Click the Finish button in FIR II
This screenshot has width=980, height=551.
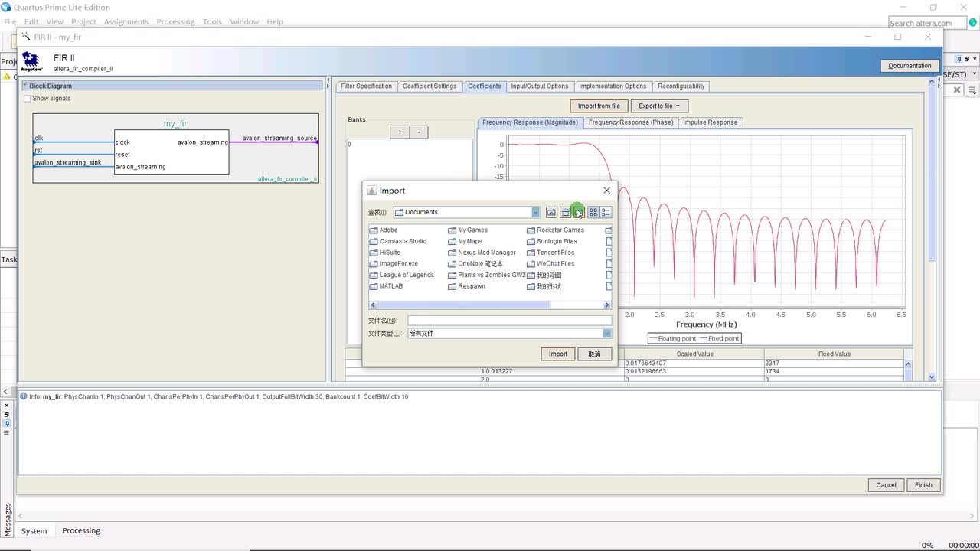click(923, 485)
